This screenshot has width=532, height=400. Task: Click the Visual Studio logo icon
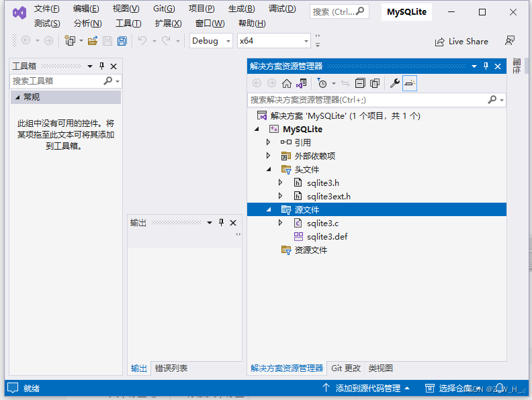pyautogui.click(x=19, y=13)
